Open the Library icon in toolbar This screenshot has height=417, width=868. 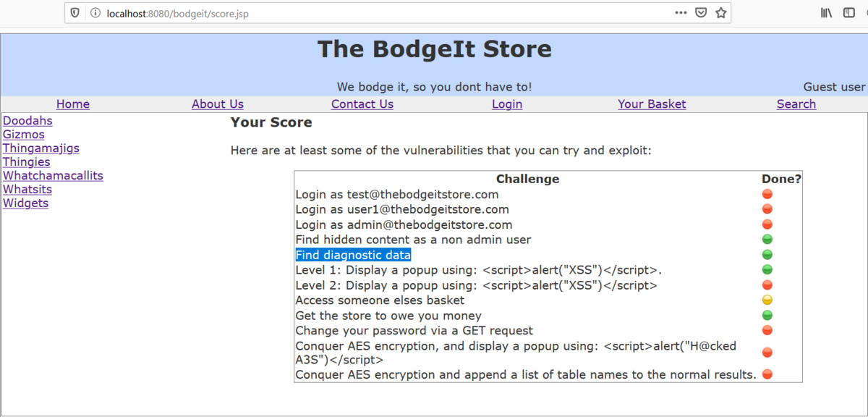click(x=827, y=13)
